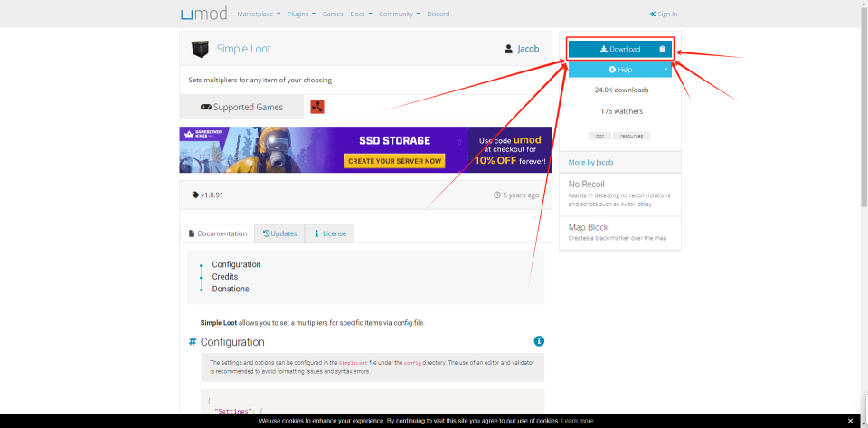This screenshot has height=428, width=868.
Task: Sign in to uMod
Action: tap(663, 14)
